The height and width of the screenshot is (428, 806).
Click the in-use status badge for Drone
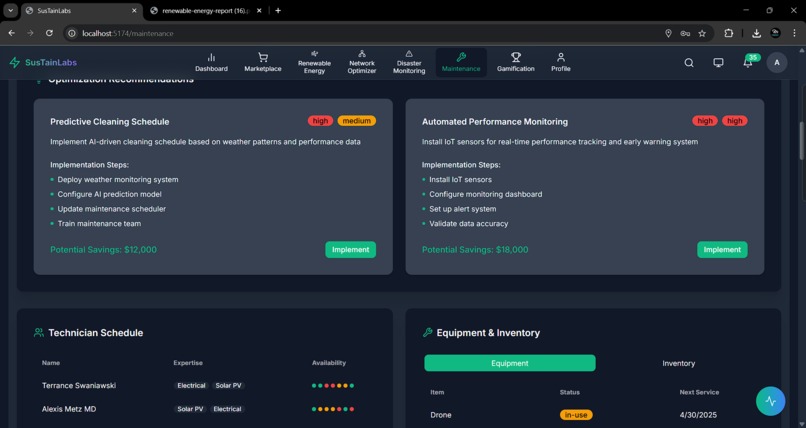[x=576, y=415]
